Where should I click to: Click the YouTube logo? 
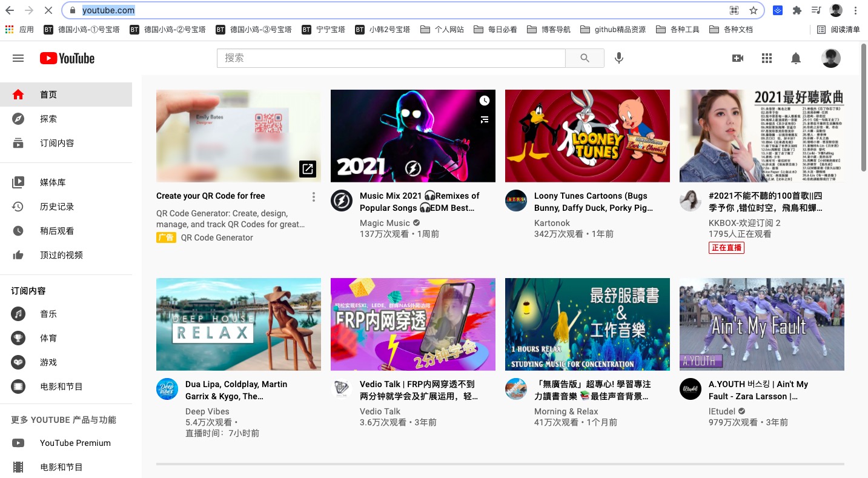coord(67,58)
